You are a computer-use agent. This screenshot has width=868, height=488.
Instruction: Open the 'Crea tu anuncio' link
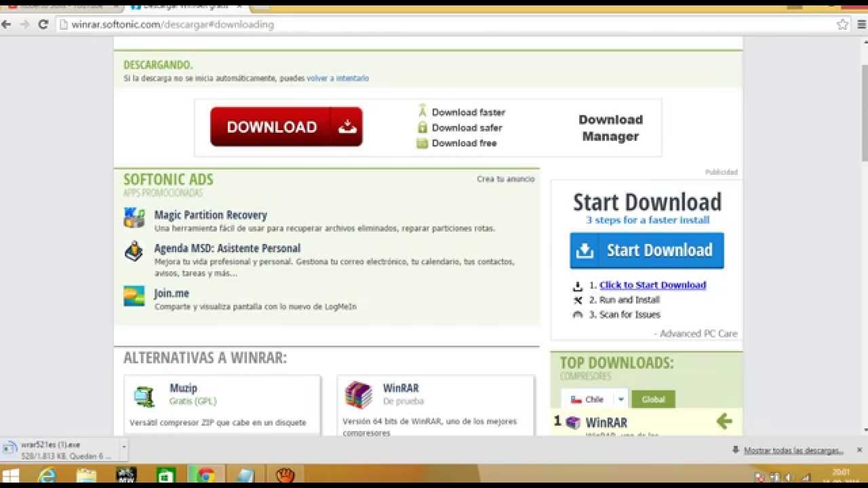pyautogui.click(x=506, y=179)
